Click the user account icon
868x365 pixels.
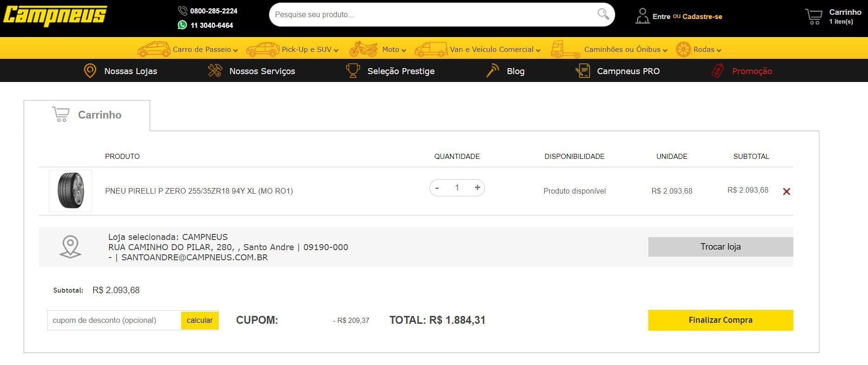[x=642, y=16]
